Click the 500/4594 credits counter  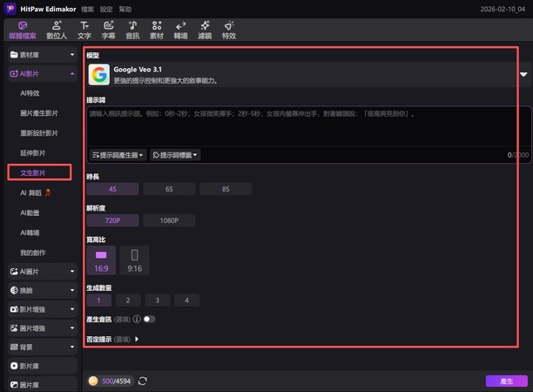click(116, 382)
